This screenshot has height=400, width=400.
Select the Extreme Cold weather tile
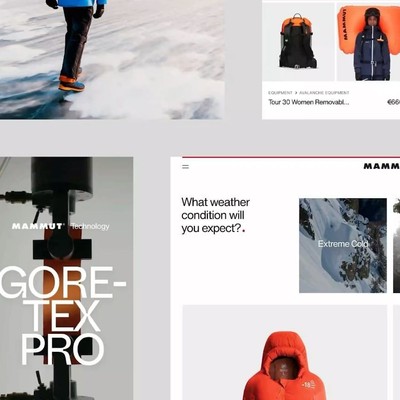pos(343,246)
